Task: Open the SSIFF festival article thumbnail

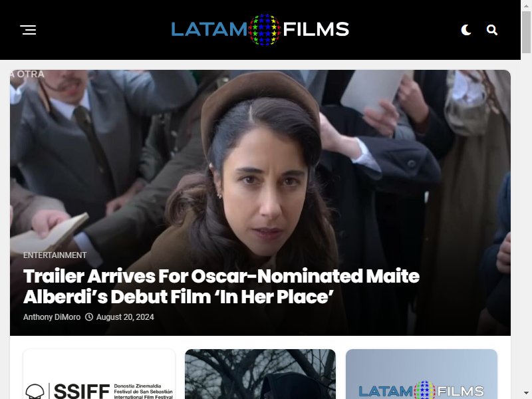Action: tap(99, 374)
